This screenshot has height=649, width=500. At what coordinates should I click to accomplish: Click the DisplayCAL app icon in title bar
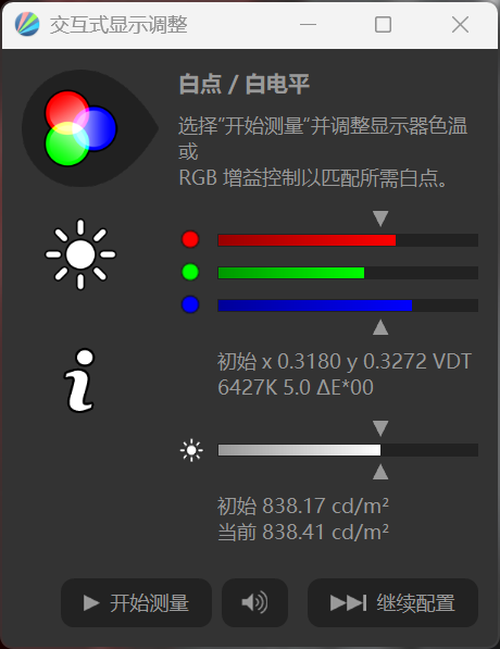pos(27,24)
